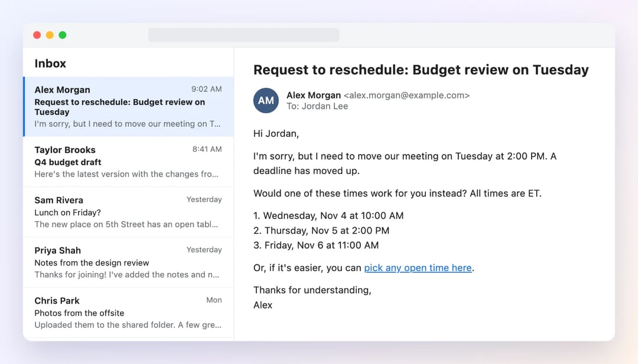Follow the 'pick any open time here' link
Screen dimensions: 638x364
tap(418, 268)
